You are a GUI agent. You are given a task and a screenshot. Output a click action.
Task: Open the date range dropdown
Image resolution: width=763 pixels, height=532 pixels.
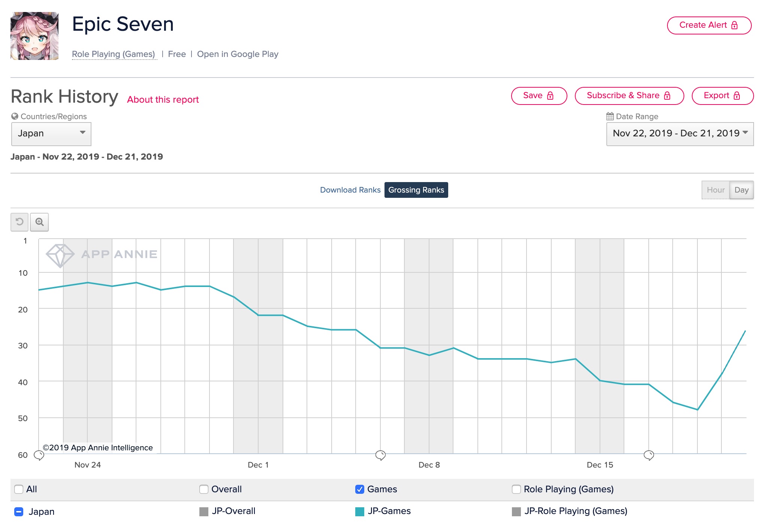pyautogui.click(x=680, y=134)
